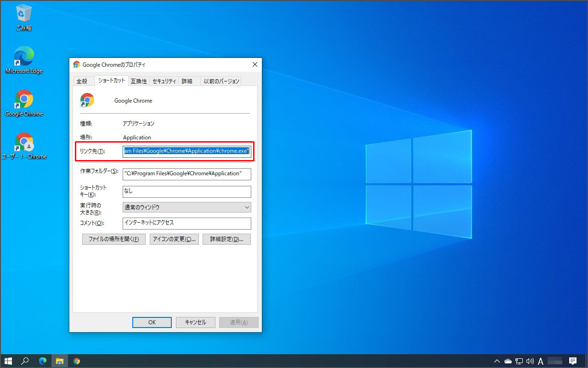Click the アプリケーション type text
The width and height of the screenshot is (588, 368).
(139, 124)
